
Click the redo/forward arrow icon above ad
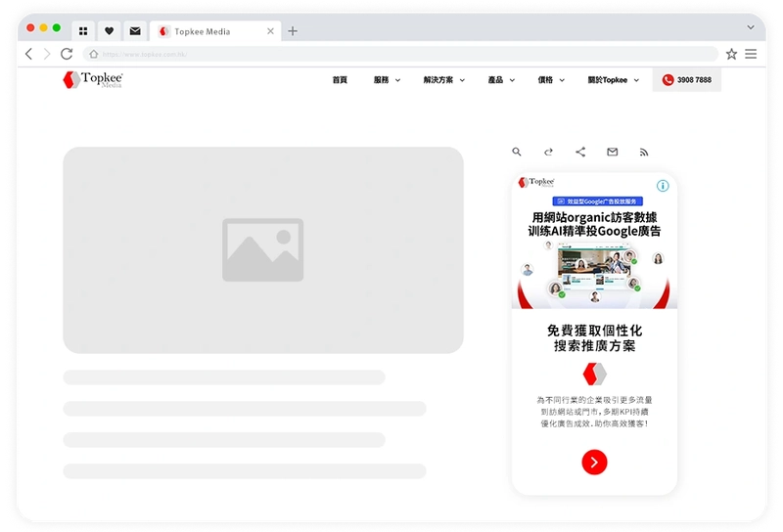tap(548, 152)
